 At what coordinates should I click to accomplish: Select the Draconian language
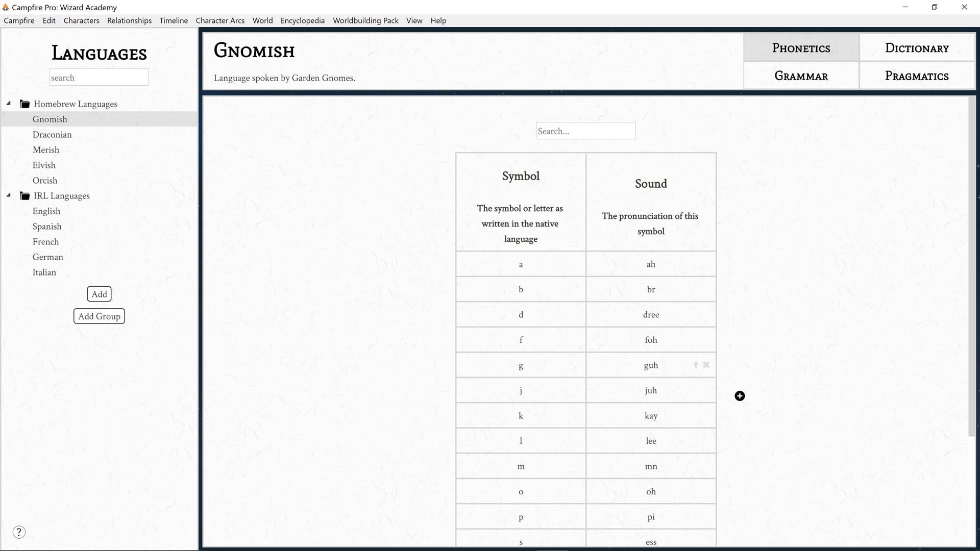[x=52, y=134]
